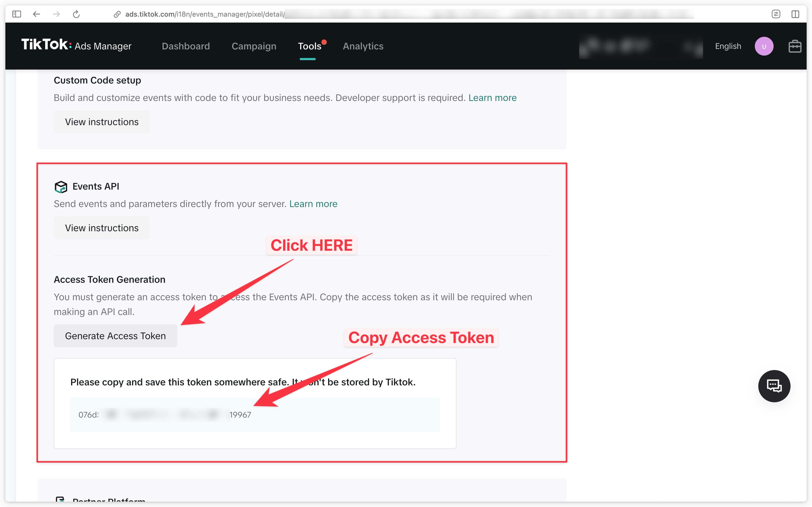Viewport: 812px width, 507px height.
Task: Click the briefcase/account icon top right
Action: (x=795, y=46)
